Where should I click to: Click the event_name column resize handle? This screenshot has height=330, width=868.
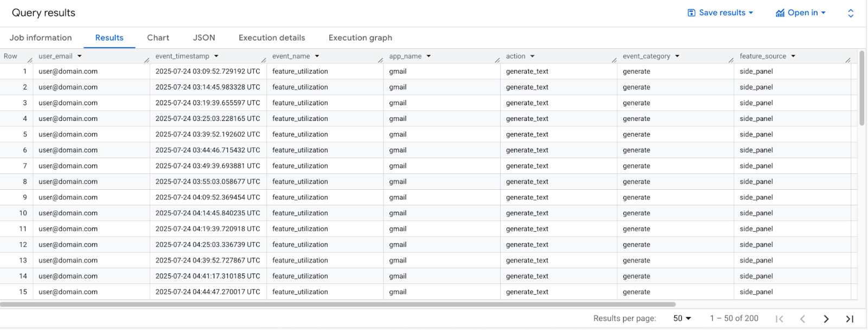(380, 60)
